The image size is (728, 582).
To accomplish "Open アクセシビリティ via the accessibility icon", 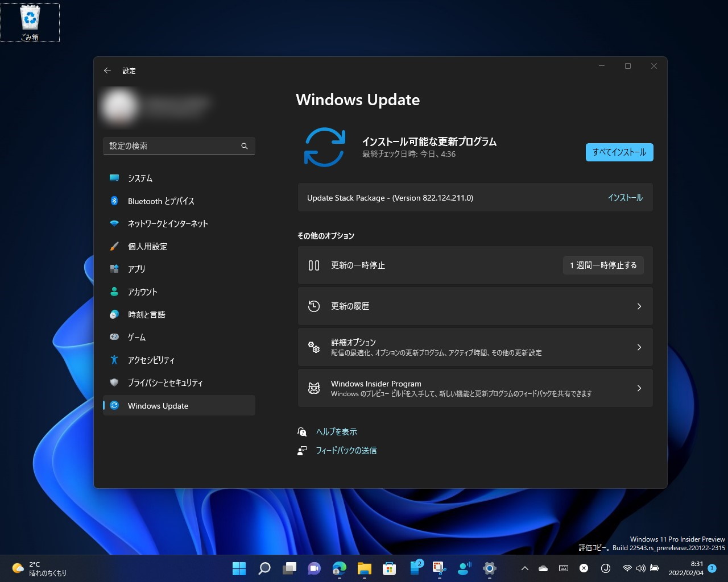I will pyautogui.click(x=114, y=360).
